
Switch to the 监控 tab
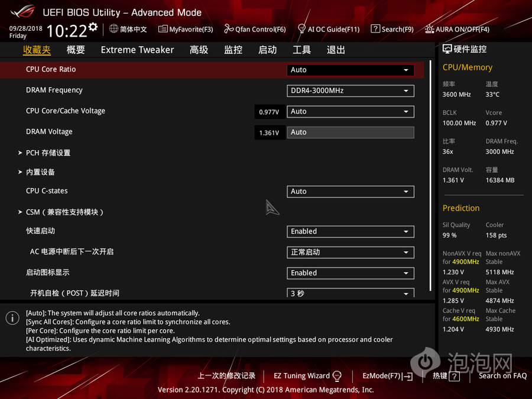click(233, 50)
